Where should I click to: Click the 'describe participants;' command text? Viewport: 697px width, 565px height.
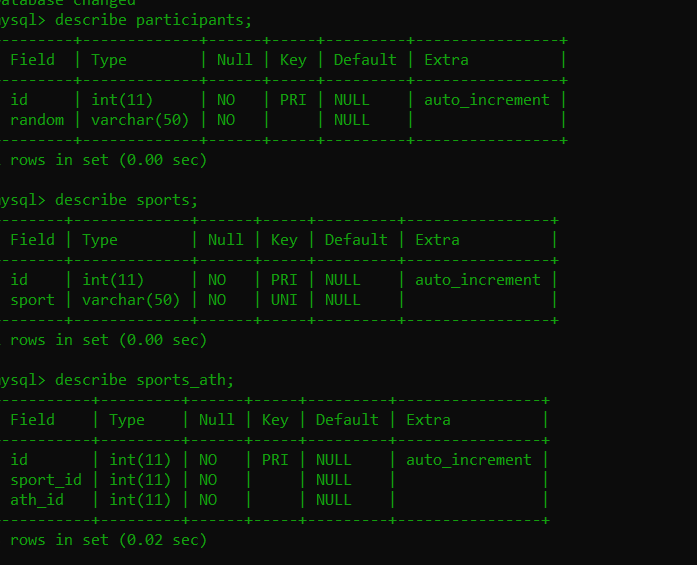point(153,20)
